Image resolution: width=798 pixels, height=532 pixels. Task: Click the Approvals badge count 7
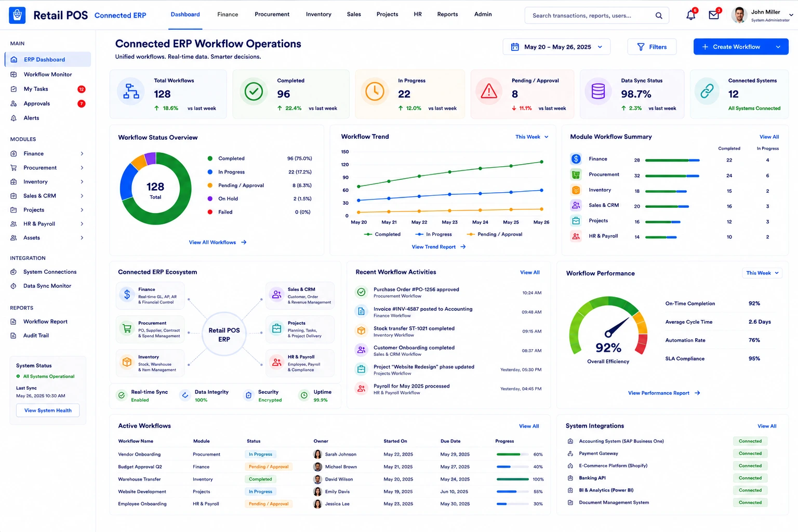pos(82,104)
